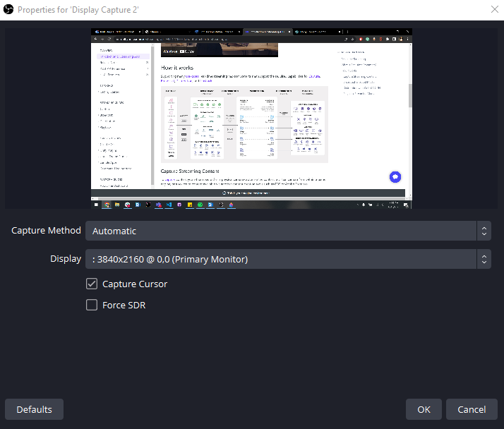
Task: Confirm settings with the OK button
Action: (424, 409)
